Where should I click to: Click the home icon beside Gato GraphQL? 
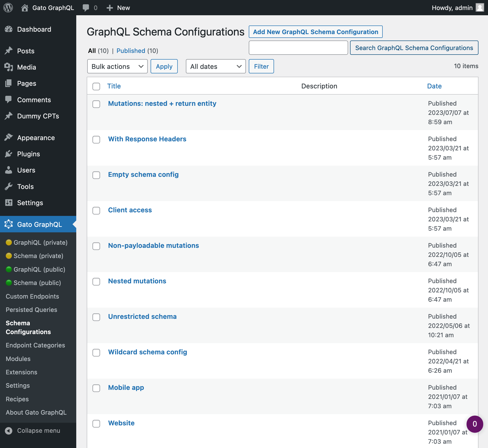(25, 8)
